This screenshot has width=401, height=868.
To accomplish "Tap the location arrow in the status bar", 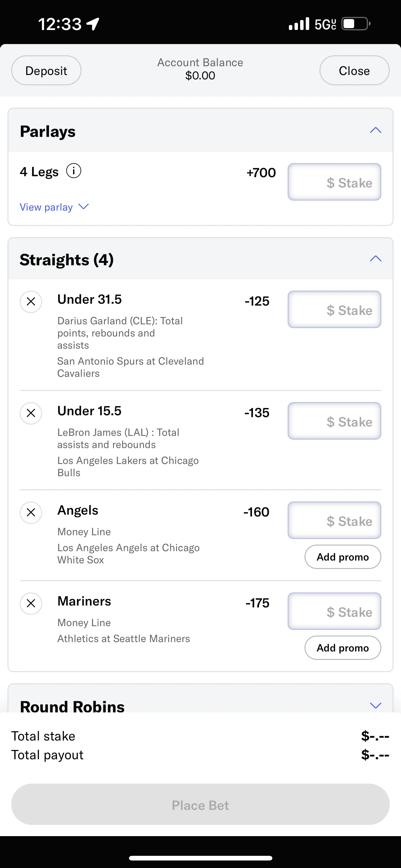I will 93,24.
